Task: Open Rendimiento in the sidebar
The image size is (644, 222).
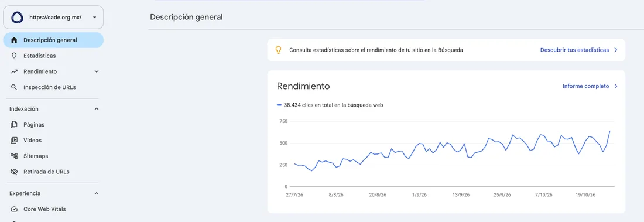Action: coord(40,71)
